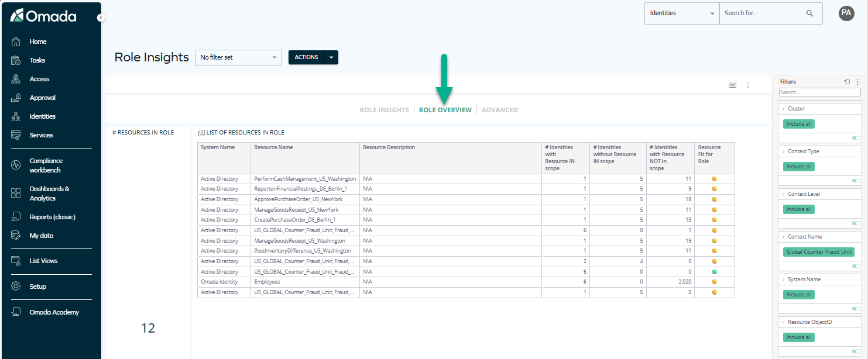
Task: Toggle the System Name filter switch
Action: pyautogui.click(x=856, y=309)
